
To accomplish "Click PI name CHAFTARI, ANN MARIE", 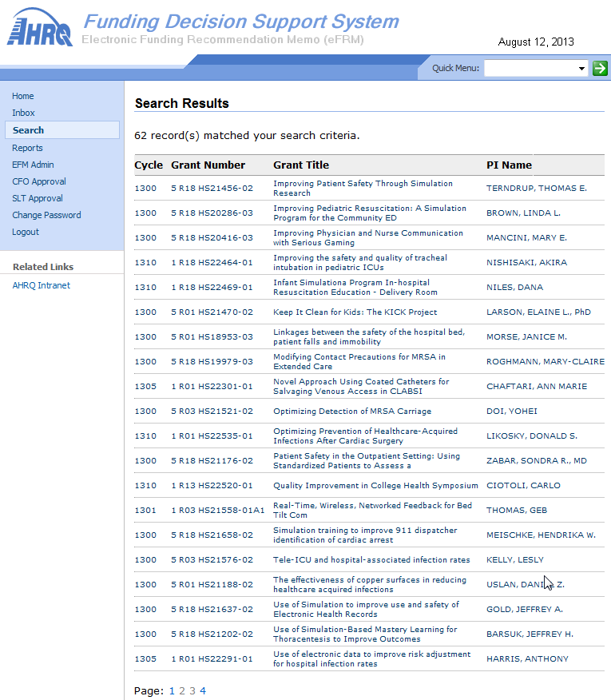I will [537, 387].
